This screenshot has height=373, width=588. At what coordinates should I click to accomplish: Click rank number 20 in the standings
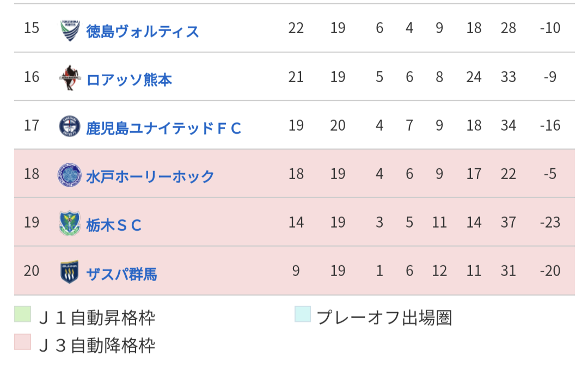(32, 271)
